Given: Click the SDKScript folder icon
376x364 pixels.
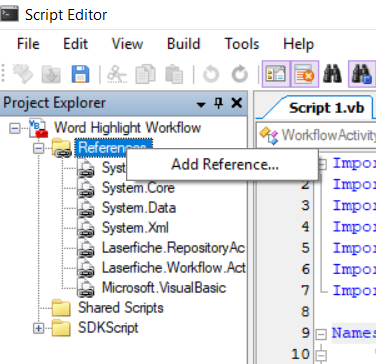Looking at the screenshot, I should 61,328.
